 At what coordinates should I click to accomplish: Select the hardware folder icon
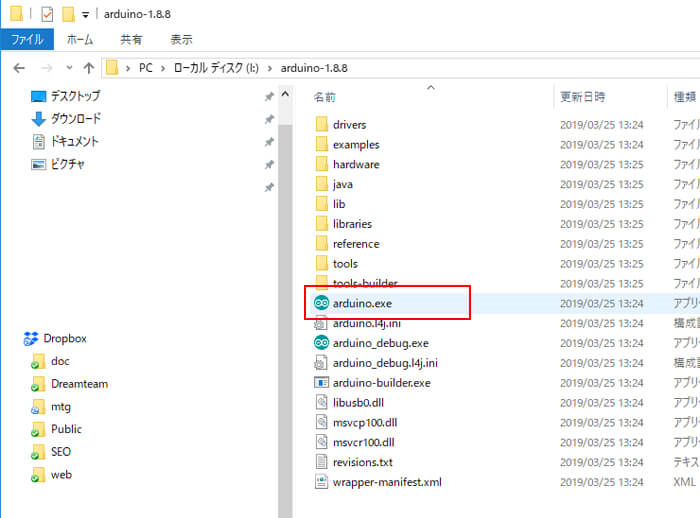[x=321, y=164]
